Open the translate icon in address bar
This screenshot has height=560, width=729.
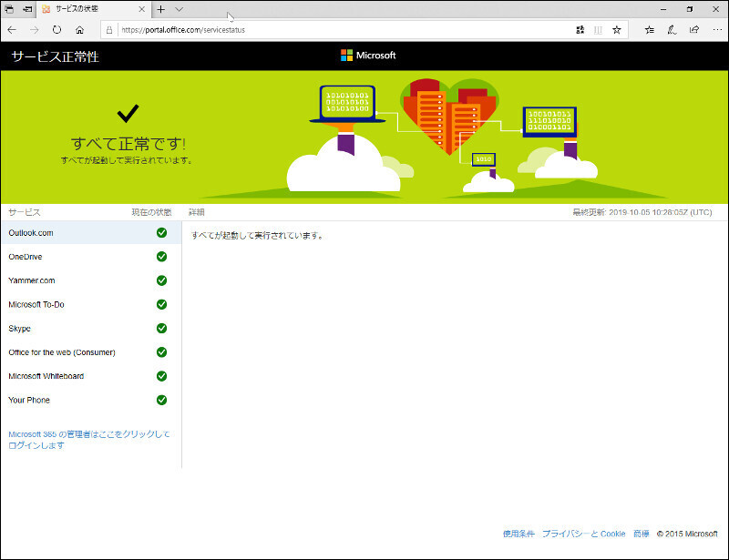click(580, 30)
